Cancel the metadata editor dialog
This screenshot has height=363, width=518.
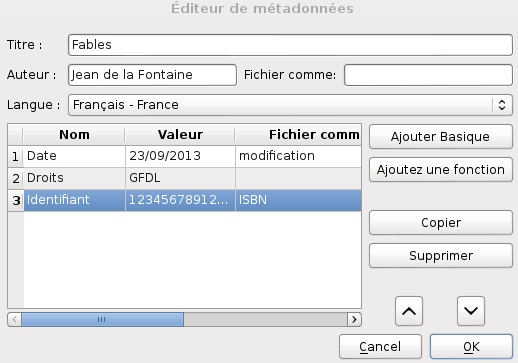[x=380, y=347]
